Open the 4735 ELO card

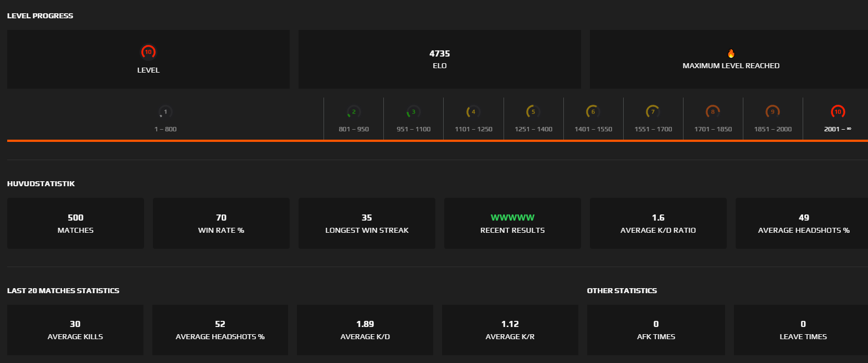439,59
